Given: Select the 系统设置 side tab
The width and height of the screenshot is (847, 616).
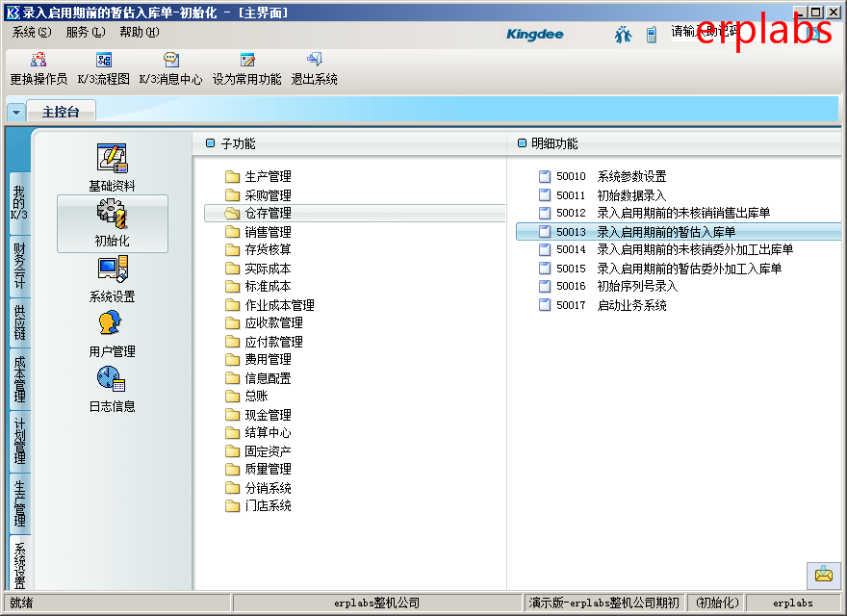Looking at the screenshot, I should click(20, 564).
